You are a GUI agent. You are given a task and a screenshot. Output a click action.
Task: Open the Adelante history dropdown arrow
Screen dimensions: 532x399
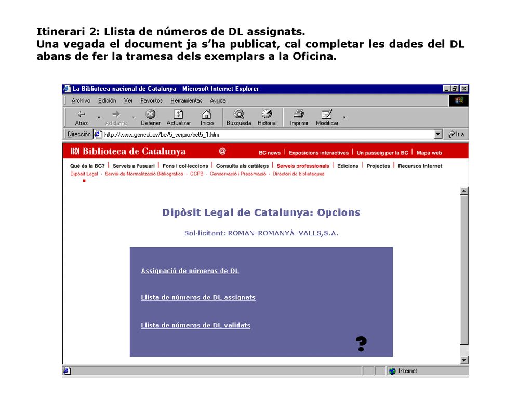(x=134, y=117)
